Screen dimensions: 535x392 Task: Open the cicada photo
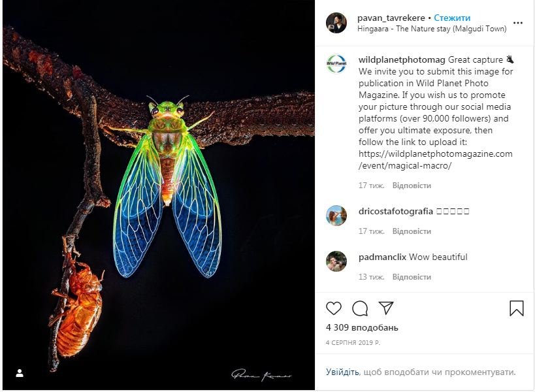point(159,196)
